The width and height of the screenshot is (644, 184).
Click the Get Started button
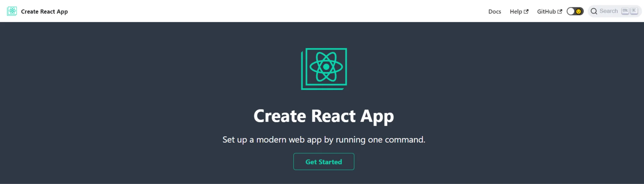coord(324,162)
